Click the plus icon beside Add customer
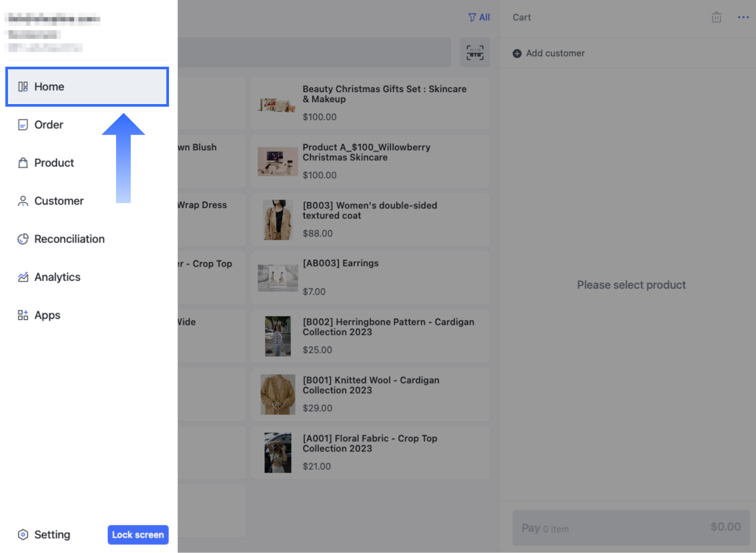The height and width of the screenshot is (553, 756). pos(517,53)
